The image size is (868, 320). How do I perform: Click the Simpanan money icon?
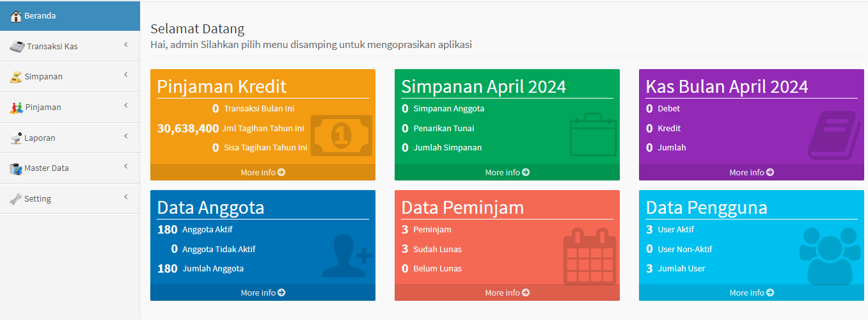pyautogui.click(x=16, y=77)
